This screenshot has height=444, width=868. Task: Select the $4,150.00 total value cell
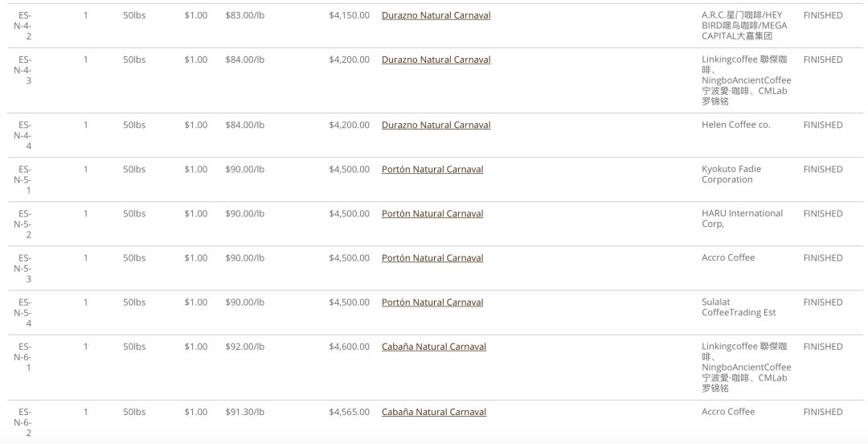[x=349, y=15]
